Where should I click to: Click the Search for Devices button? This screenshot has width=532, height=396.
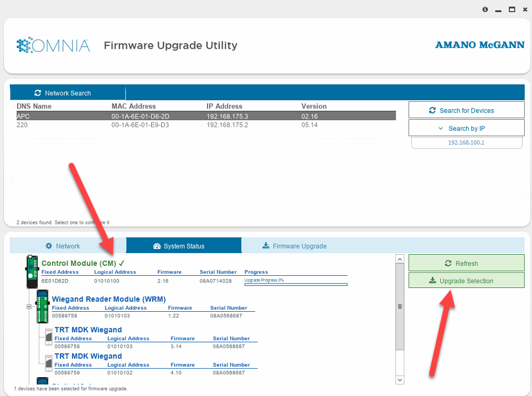tap(467, 110)
